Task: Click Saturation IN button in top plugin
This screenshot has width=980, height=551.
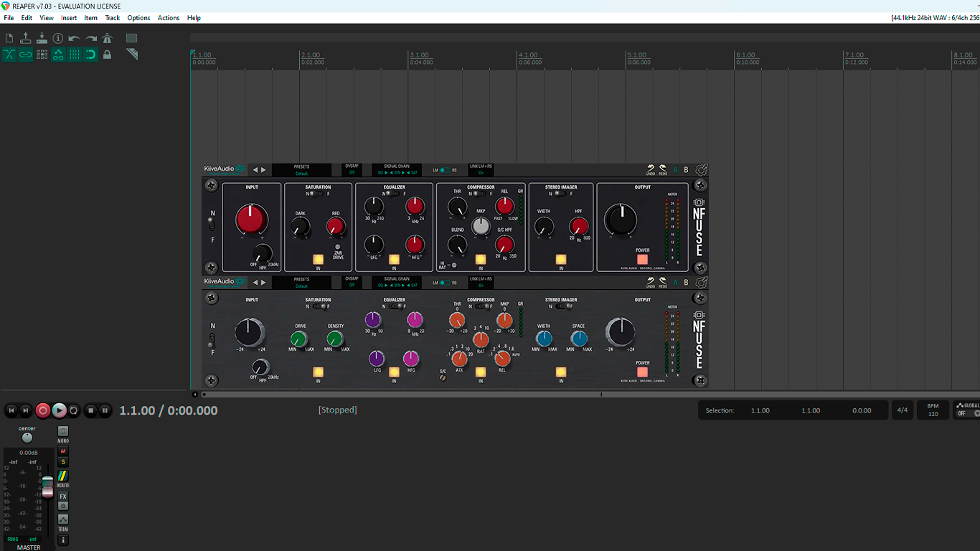Action: 318,260
